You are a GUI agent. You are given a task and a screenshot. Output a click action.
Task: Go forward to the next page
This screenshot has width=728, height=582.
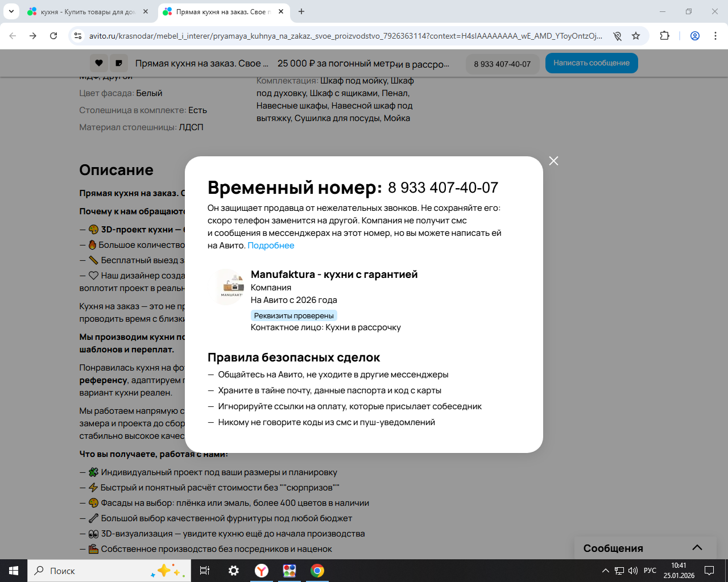[x=33, y=36]
